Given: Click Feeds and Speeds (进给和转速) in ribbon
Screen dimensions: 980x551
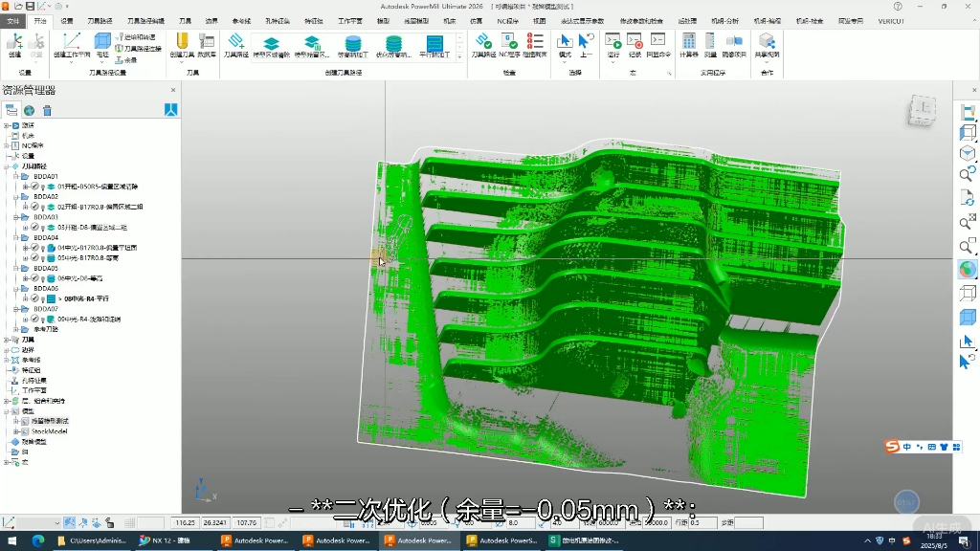Looking at the screenshot, I should [x=136, y=37].
